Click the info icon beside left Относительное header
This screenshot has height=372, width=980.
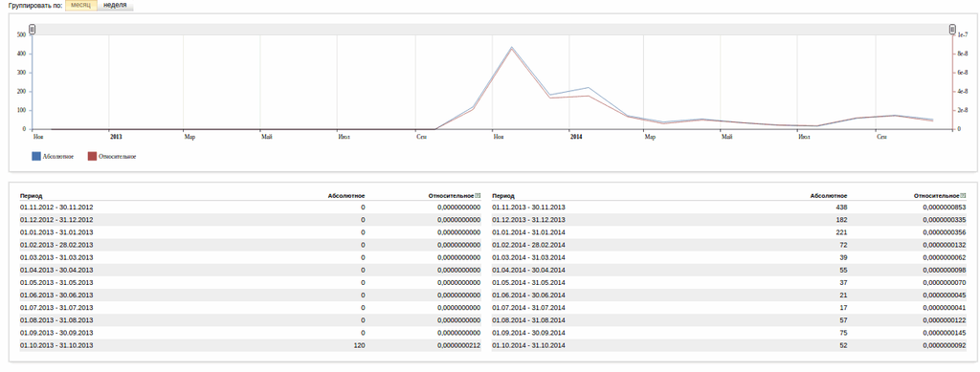pyautogui.click(x=479, y=196)
